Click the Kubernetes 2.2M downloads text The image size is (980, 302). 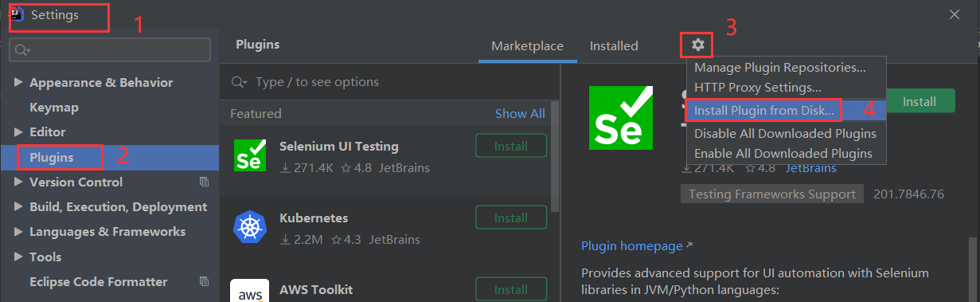tap(301, 239)
